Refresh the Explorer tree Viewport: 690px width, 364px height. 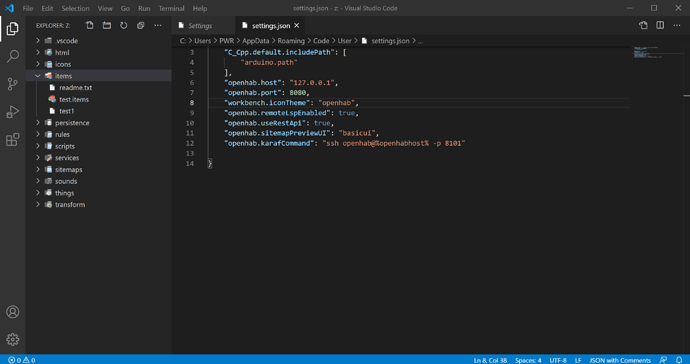tap(124, 26)
